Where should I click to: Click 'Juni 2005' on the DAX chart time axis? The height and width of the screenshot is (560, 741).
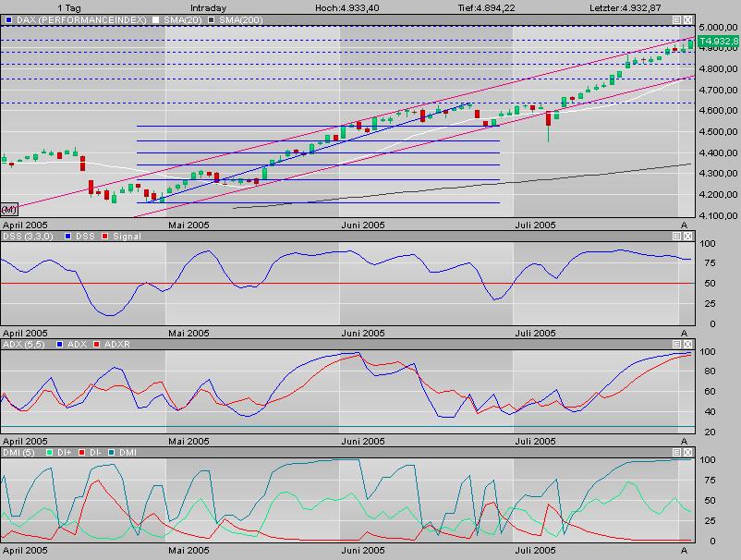point(363,225)
